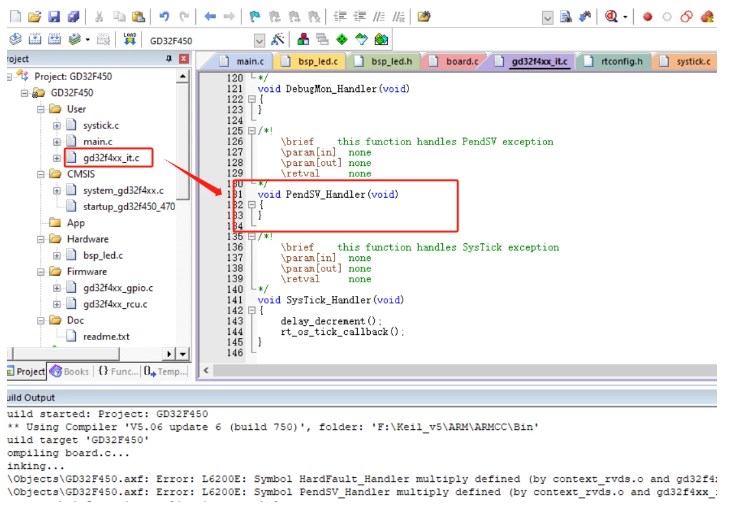Select readme.txt under Doc folder
The height and width of the screenshot is (511, 734).
pyautogui.click(x=105, y=336)
